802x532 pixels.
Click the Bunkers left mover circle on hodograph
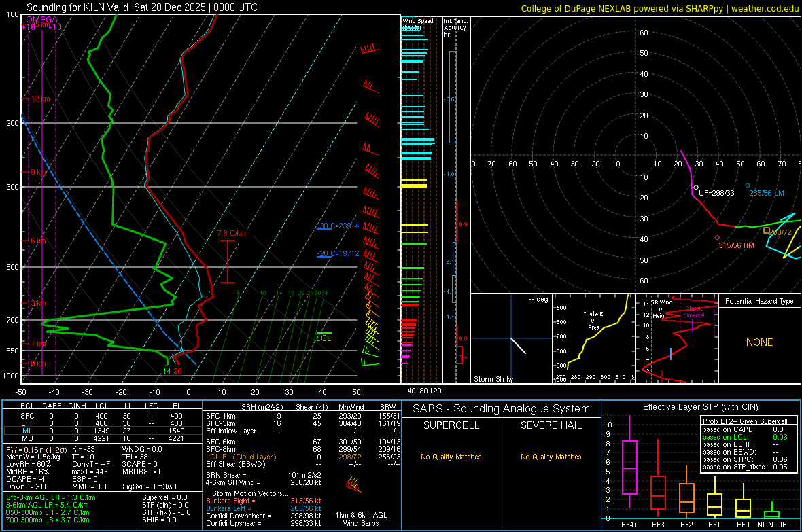click(x=747, y=185)
